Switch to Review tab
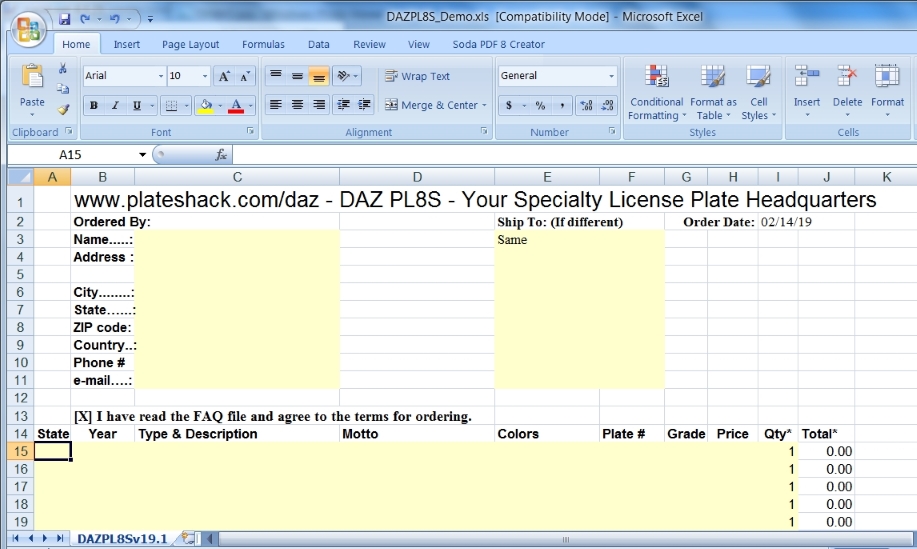This screenshot has height=549, width=917. (369, 44)
